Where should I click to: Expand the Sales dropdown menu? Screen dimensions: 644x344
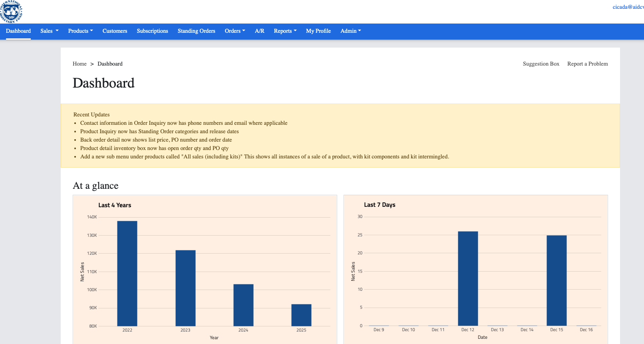point(49,31)
